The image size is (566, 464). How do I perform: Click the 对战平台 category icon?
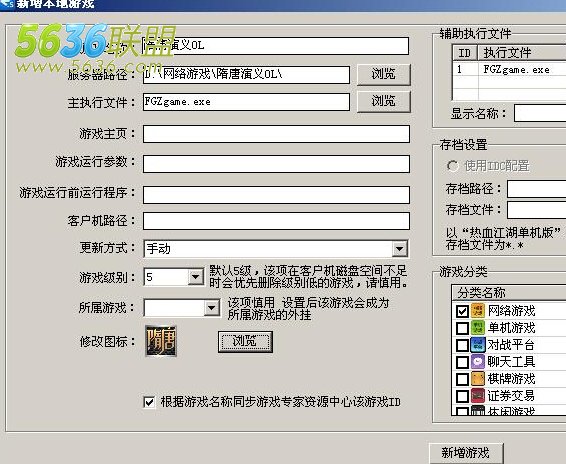(x=478, y=345)
